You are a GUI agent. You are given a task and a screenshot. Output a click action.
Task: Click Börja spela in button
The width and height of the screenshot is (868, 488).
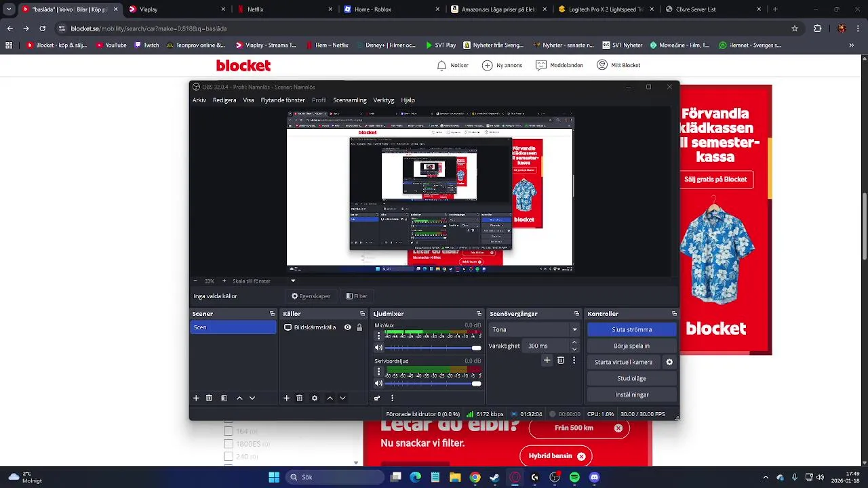(x=631, y=346)
